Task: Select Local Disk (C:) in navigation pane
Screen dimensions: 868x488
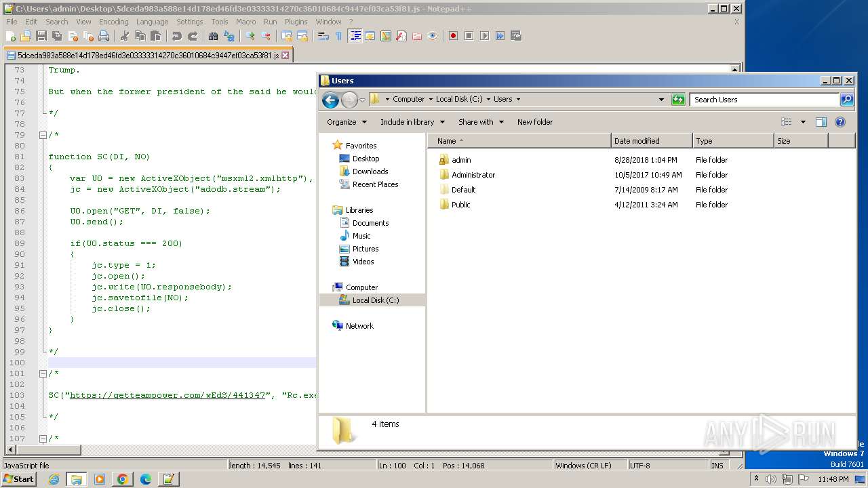Action: tap(375, 300)
